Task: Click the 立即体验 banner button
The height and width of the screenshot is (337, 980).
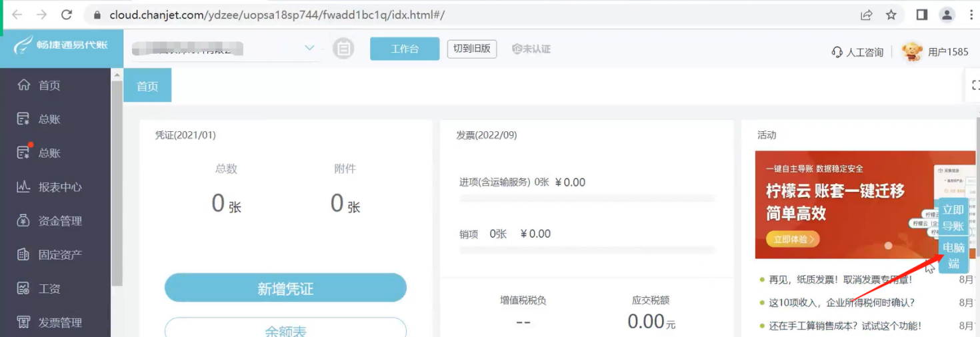Action: click(793, 239)
